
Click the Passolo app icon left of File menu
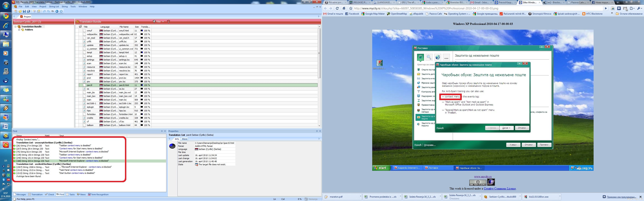tap(16, 7)
